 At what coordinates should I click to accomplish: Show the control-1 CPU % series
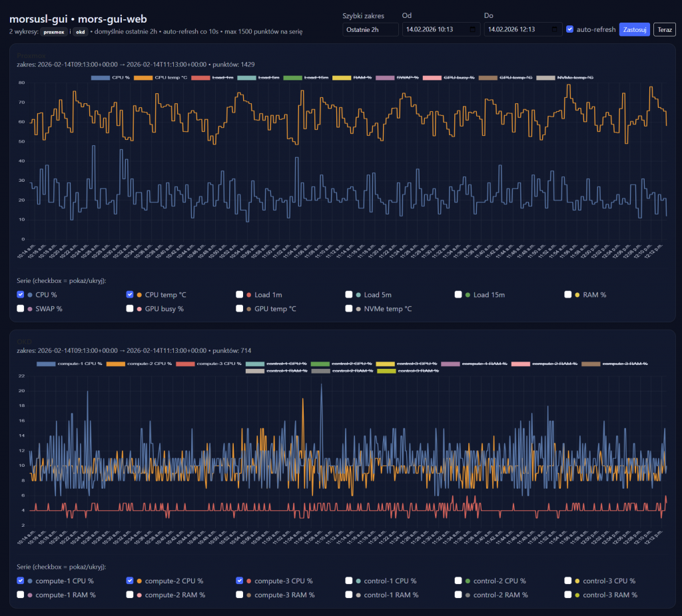[349, 581]
